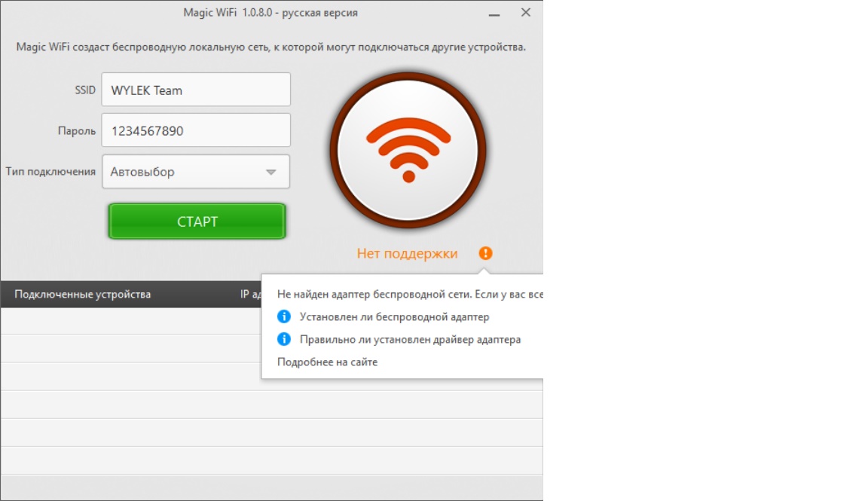The width and height of the screenshot is (868, 501).
Task: Click the large WiFi signal icon
Action: coord(408,150)
